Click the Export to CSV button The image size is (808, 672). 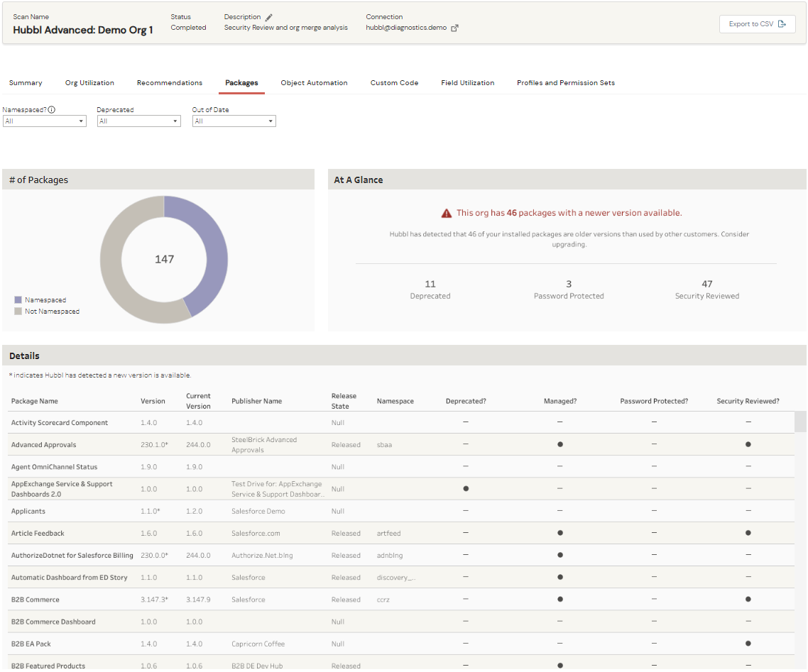[757, 23]
